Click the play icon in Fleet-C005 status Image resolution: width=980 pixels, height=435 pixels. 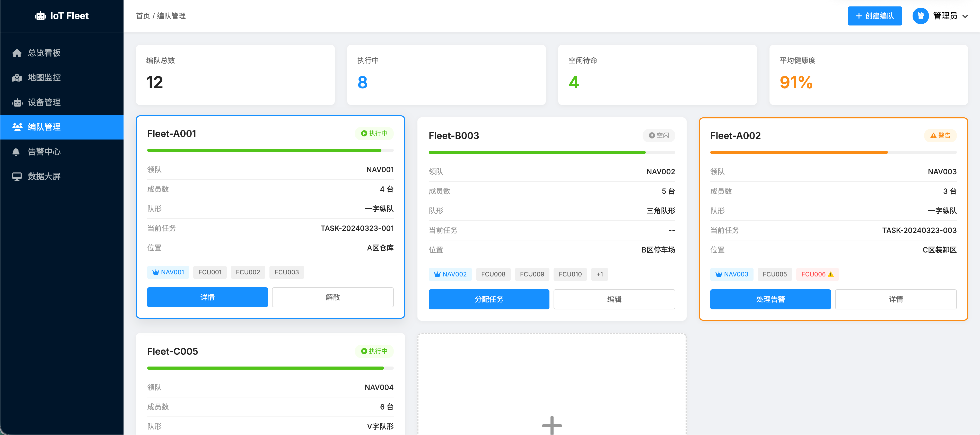point(364,351)
